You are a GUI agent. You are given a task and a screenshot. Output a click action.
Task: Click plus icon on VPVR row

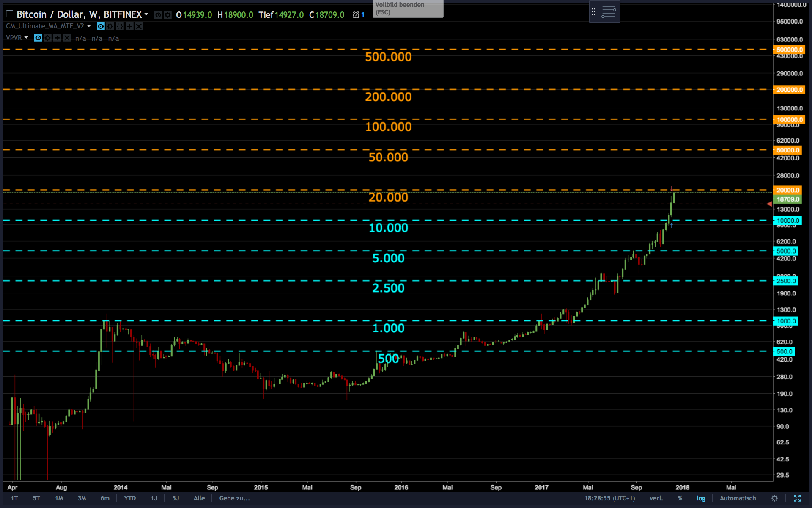pos(57,38)
